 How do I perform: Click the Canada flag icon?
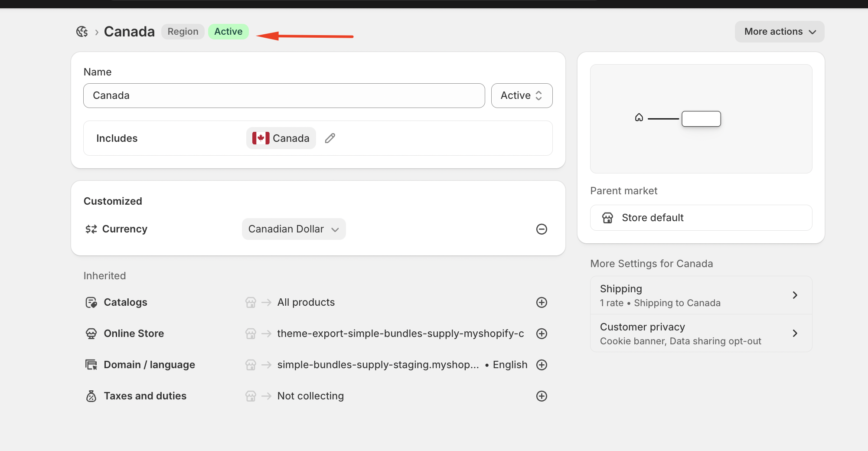tap(261, 138)
